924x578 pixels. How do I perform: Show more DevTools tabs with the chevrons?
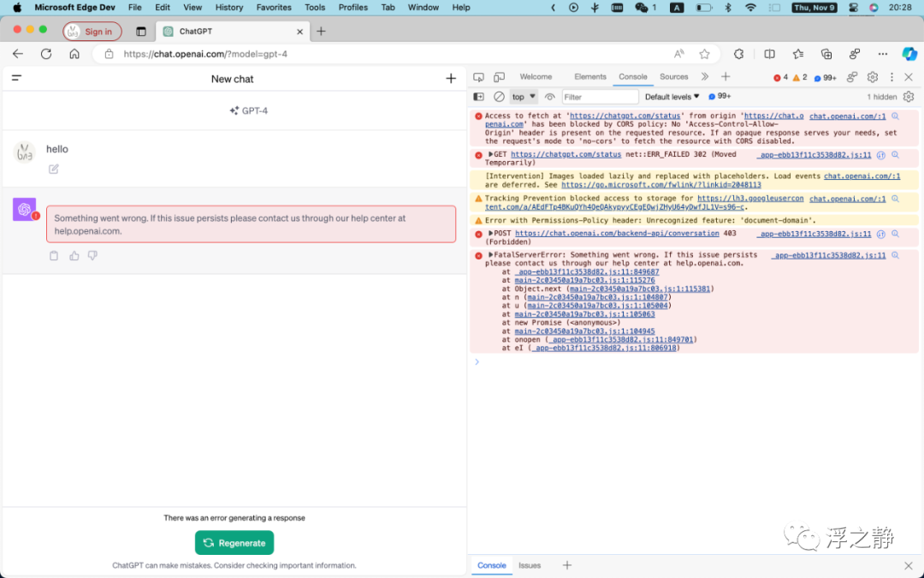point(705,77)
